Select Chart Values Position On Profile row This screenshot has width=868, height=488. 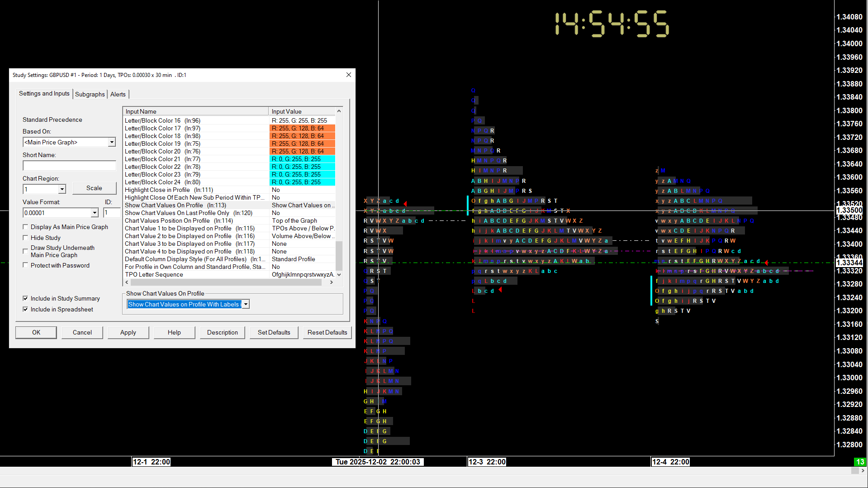pos(229,220)
